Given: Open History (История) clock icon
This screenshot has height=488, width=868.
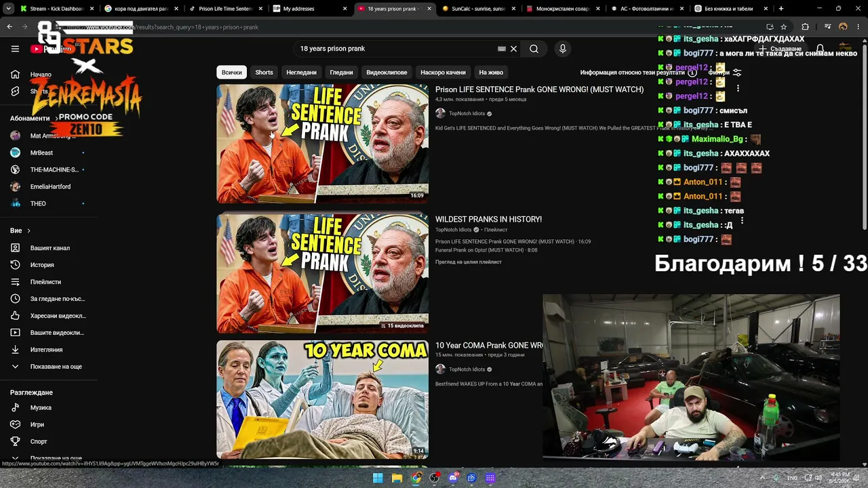Looking at the screenshot, I should coord(15,265).
